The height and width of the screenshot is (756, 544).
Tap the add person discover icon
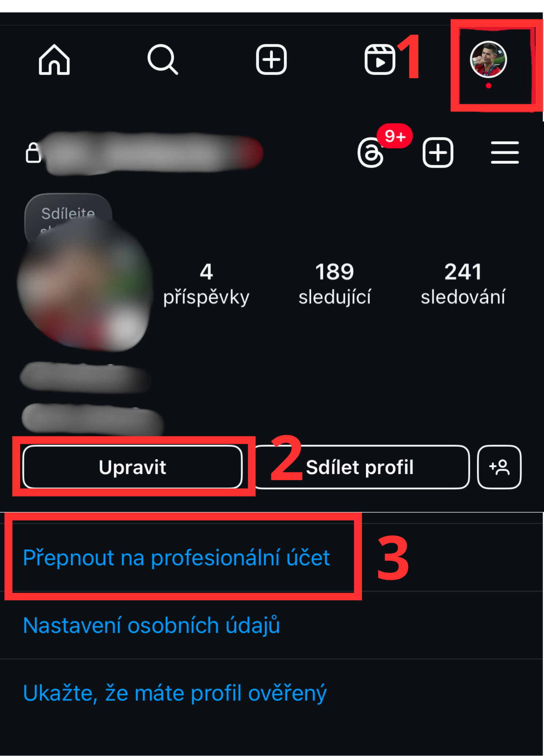click(x=499, y=467)
